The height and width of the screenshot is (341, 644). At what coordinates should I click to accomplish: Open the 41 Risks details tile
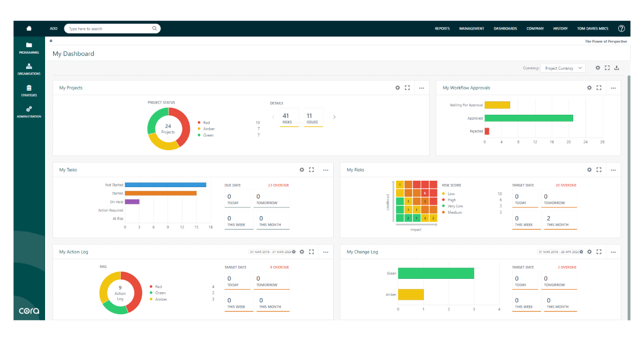[x=286, y=117]
